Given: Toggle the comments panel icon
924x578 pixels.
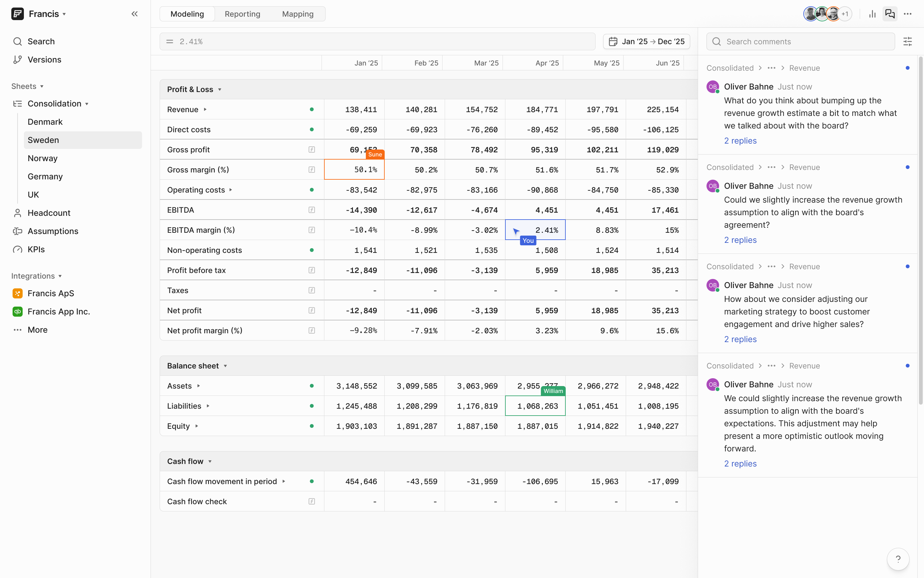Looking at the screenshot, I should pos(890,14).
